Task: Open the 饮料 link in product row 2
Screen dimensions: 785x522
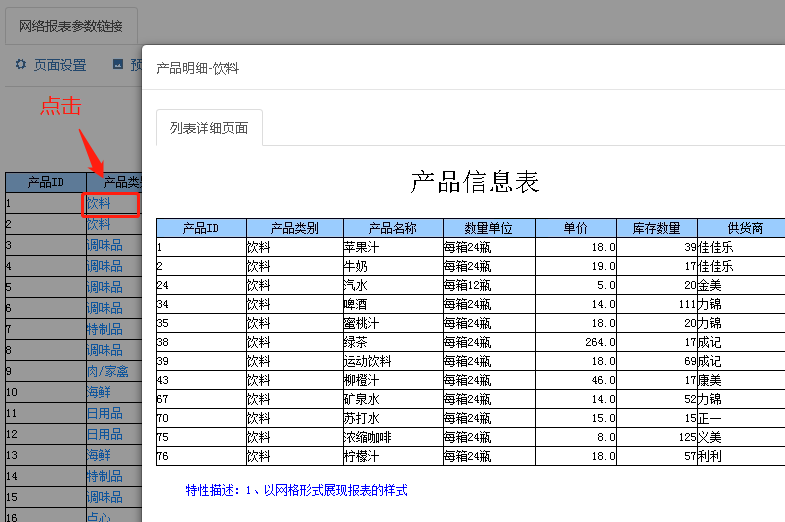Action: (x=98, y=224)
